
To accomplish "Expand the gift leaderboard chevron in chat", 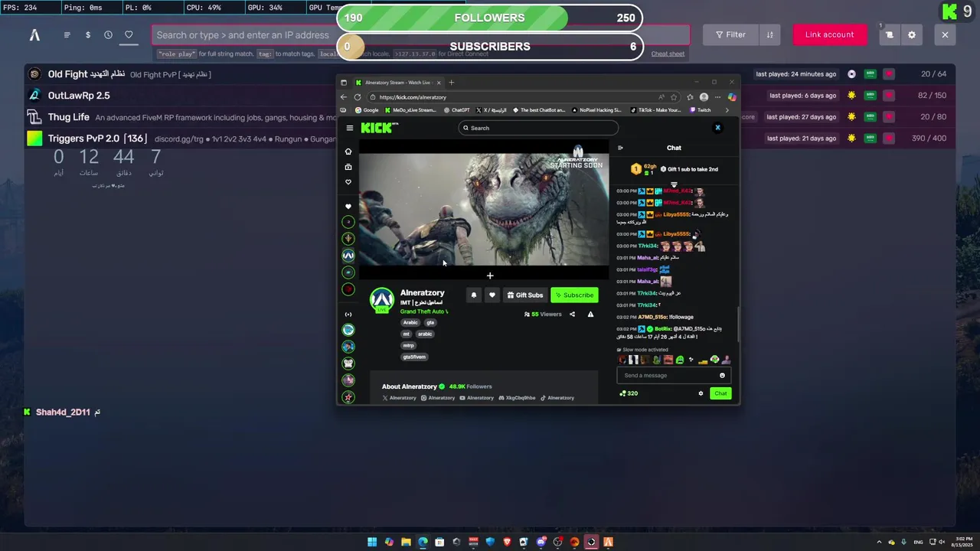I will [674, 184].
